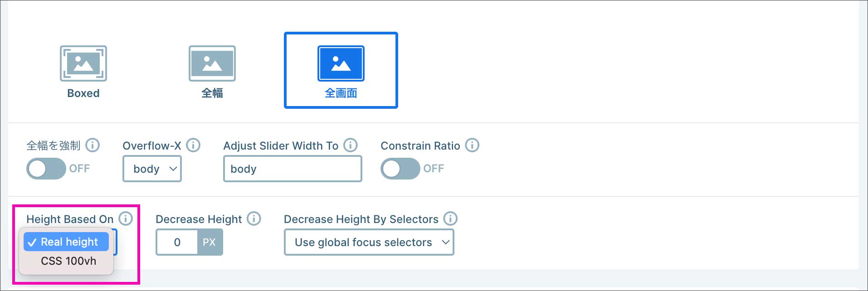Choose CSS 100vh option in the list

pyautogui.click(x=68, y=261)
